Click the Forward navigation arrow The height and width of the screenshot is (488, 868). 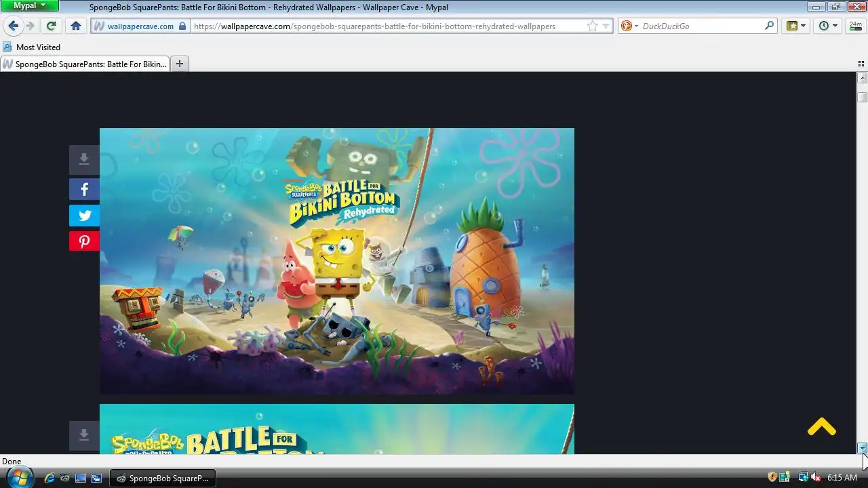(x=30, y=26)
